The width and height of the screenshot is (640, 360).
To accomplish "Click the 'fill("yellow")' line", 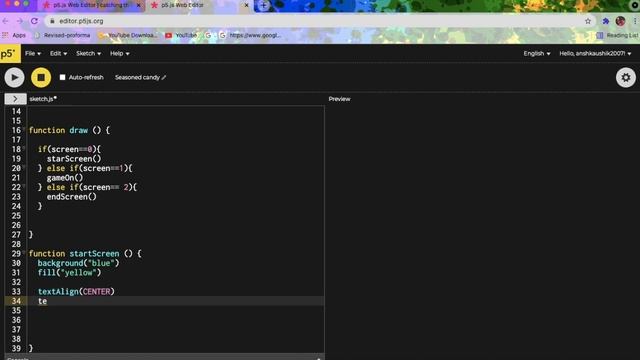I will pos(69,273).
